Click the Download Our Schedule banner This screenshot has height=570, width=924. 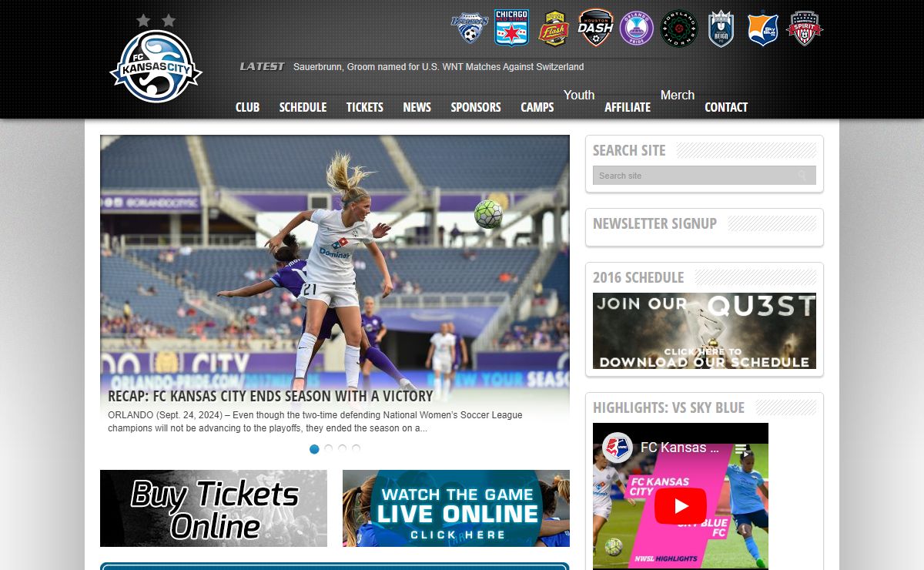pos(705,331)
